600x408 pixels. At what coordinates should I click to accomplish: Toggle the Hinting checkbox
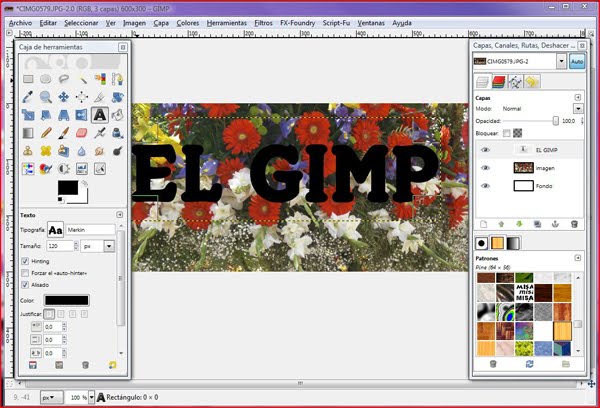point(25,261)
